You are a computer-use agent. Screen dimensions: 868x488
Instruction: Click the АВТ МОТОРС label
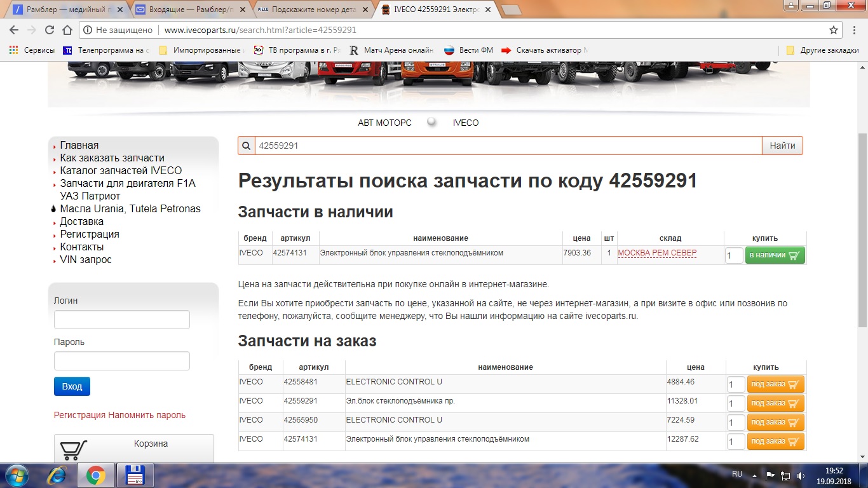[384, 123]
